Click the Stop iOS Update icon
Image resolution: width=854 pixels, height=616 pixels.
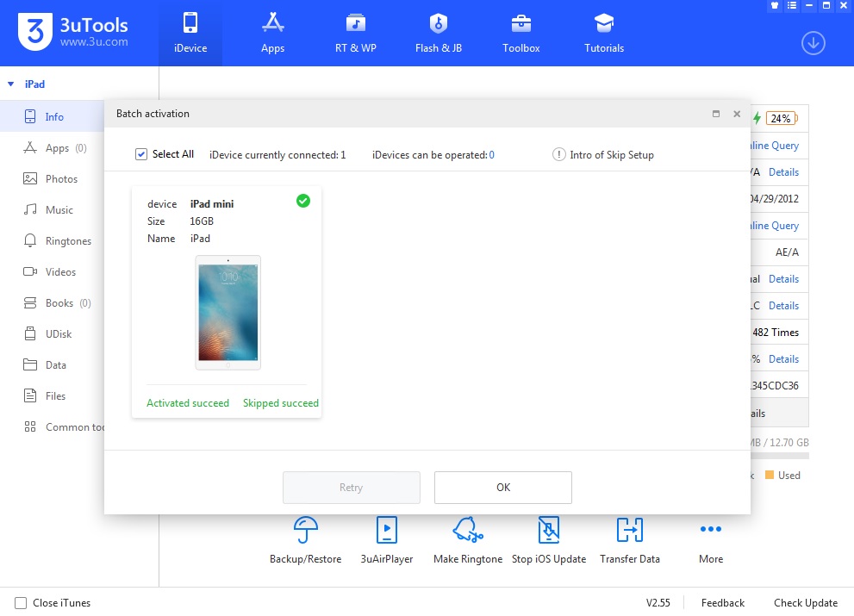[549, 531]
